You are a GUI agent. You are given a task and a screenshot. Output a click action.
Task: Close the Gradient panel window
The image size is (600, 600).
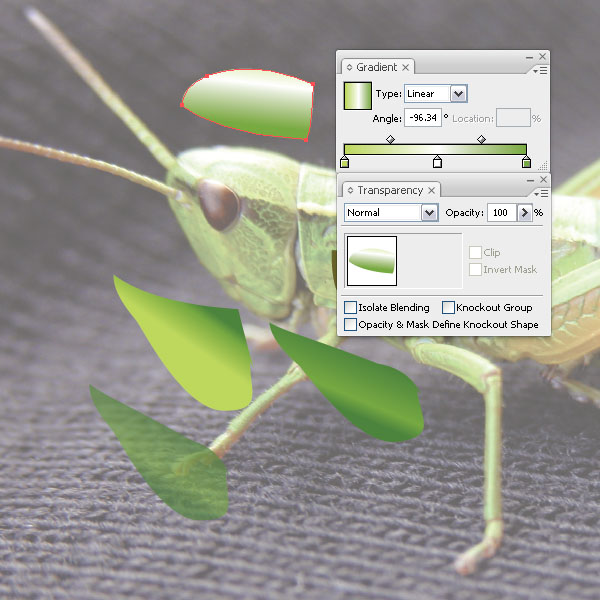(543, 57)
